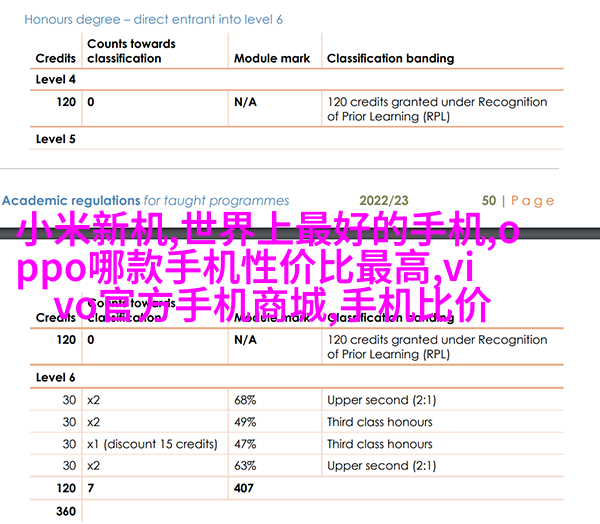Click the 'Module mark' header above Level 4
The image size is (600, 524).
pos(272,58)
